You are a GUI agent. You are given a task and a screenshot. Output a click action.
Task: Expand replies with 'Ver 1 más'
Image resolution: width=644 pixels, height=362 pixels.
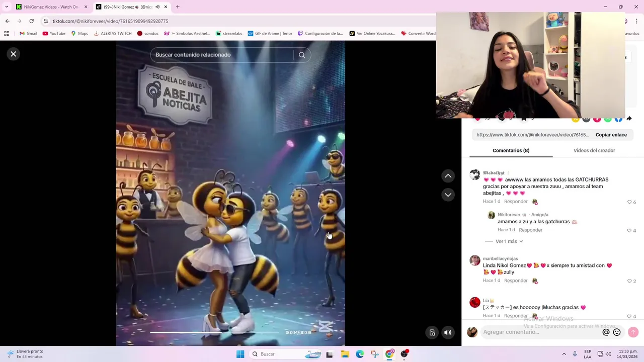click(x=509, y=241)
